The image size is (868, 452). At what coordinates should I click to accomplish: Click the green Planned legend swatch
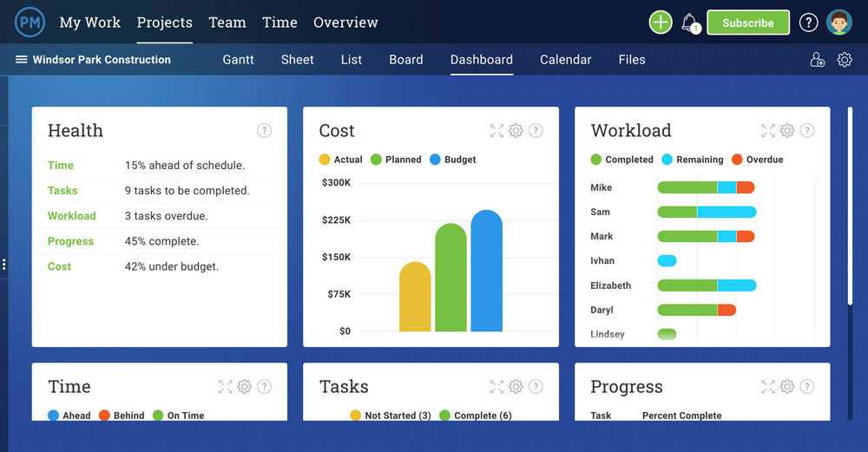[x=376, y=160]
